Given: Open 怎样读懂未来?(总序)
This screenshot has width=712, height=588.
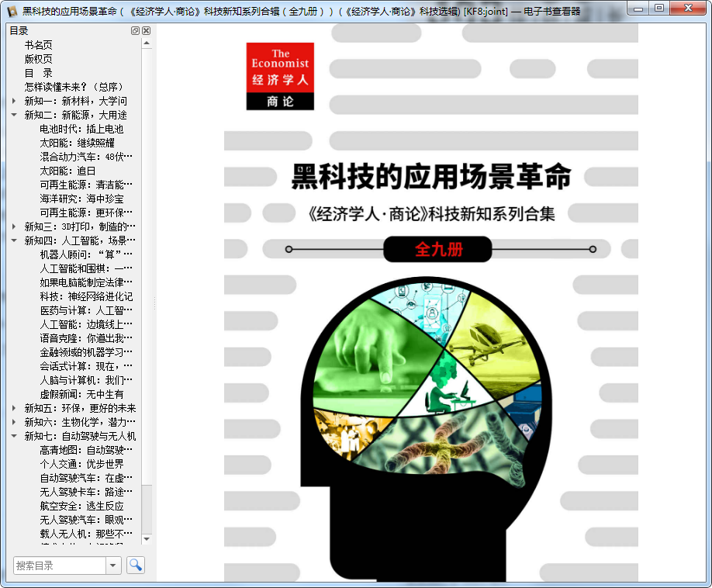Looking at the screenshot, I should pos(74,87).
